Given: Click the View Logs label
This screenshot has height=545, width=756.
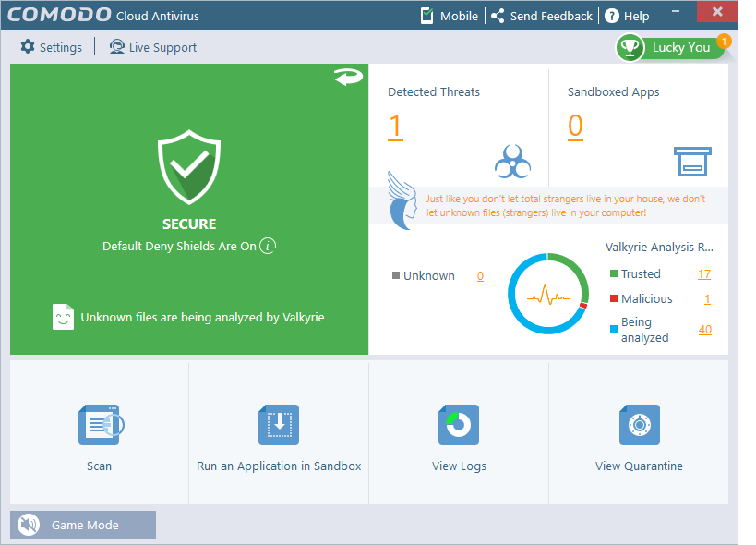Looking at the screenshot, I should coord(459,466).
